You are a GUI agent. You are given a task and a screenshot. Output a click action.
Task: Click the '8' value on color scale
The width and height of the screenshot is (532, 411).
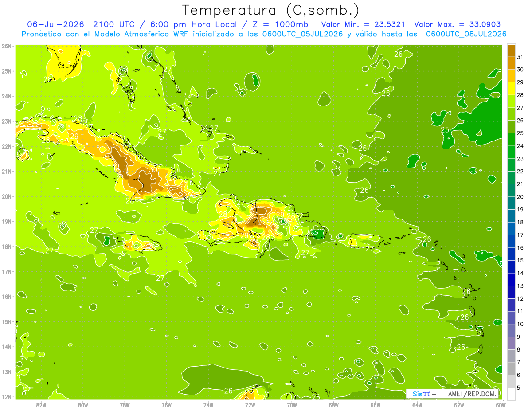(519, 349)
